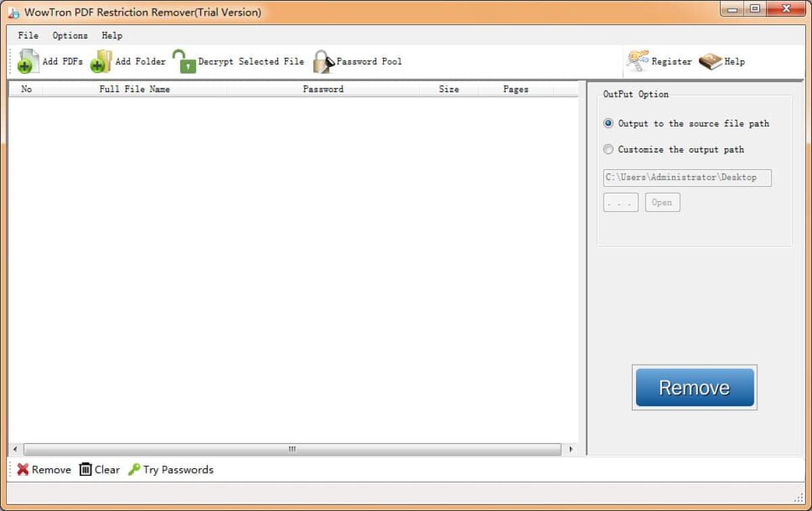Click the Register icon
The image size is (812, 511).
click(637, 61)
